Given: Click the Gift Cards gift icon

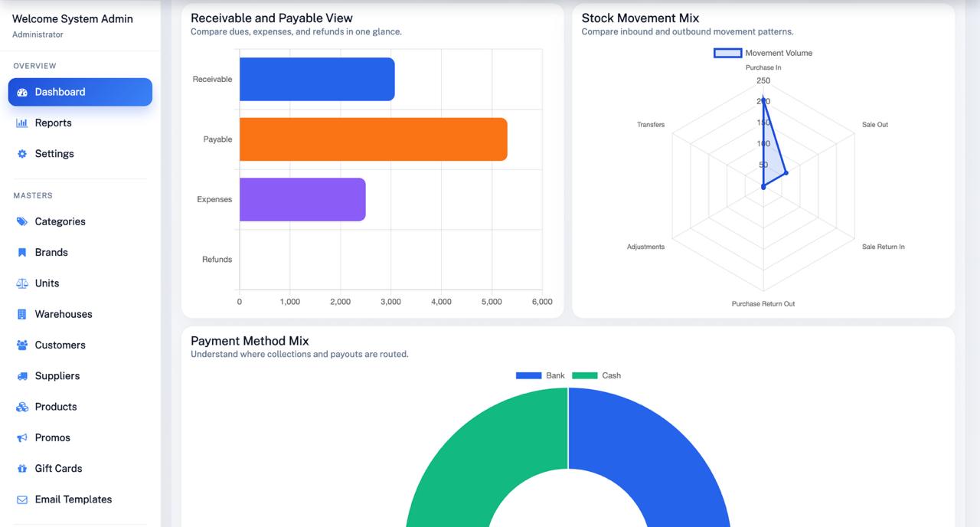Looking at the screenshot, I should pos(22,468).
